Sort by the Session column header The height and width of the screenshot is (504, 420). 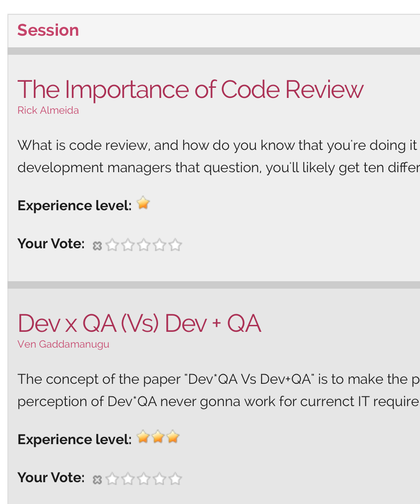(x=48, y=30)
